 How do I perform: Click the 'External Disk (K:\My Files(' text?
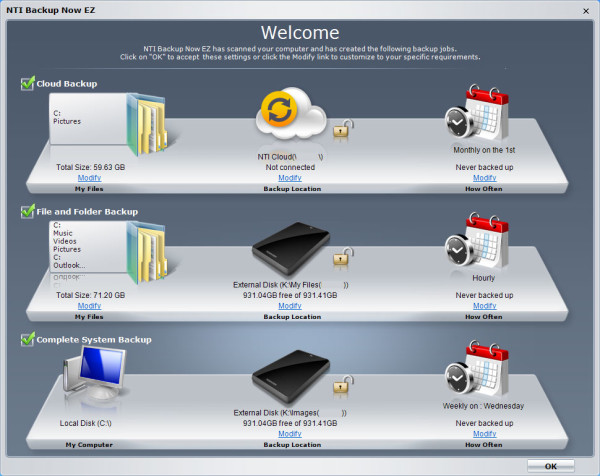(277, 285)
